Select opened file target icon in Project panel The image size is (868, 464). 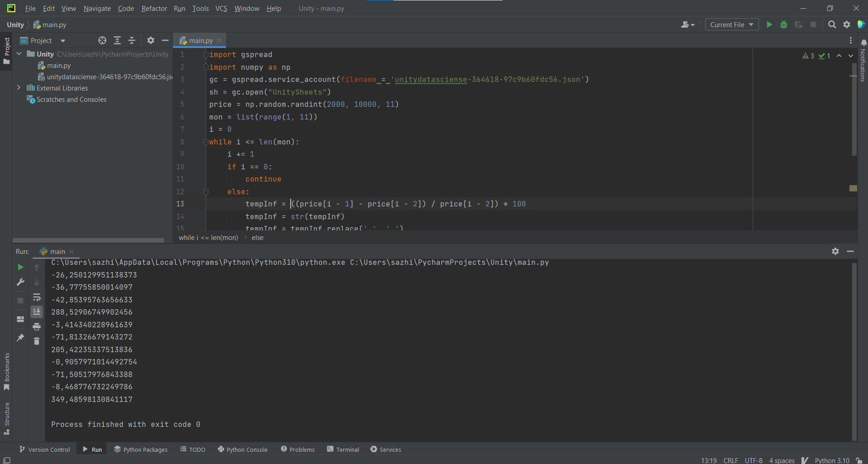(x=102, y=40)
